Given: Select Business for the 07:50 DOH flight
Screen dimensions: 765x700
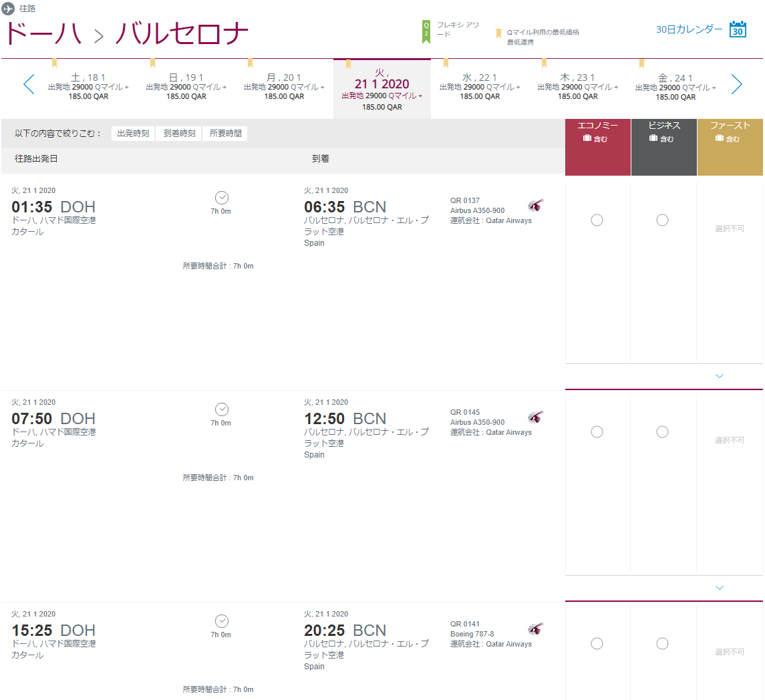Looking at the screenshot, I should pos(662,432).
